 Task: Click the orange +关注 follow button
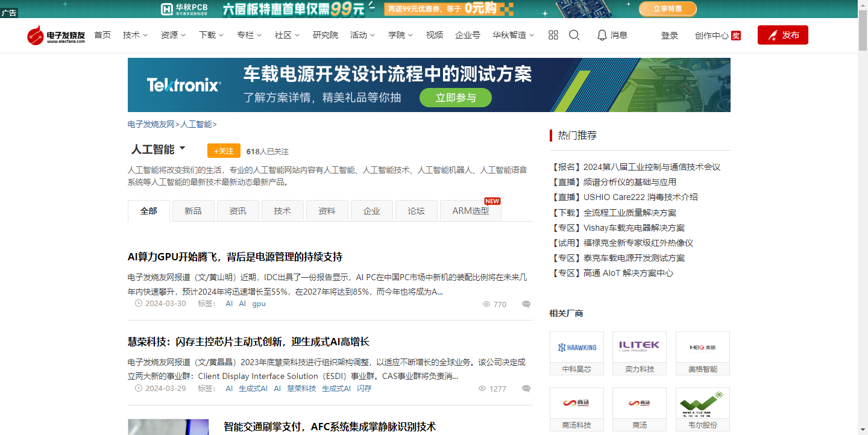coord(224,151)
